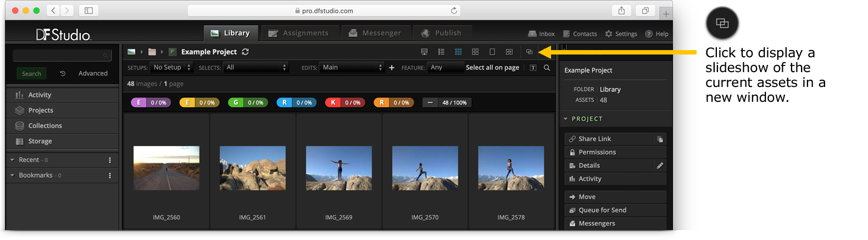The image size is (868, 240).
Task: Click Move in project panel
Action: (x=615, y=197)
